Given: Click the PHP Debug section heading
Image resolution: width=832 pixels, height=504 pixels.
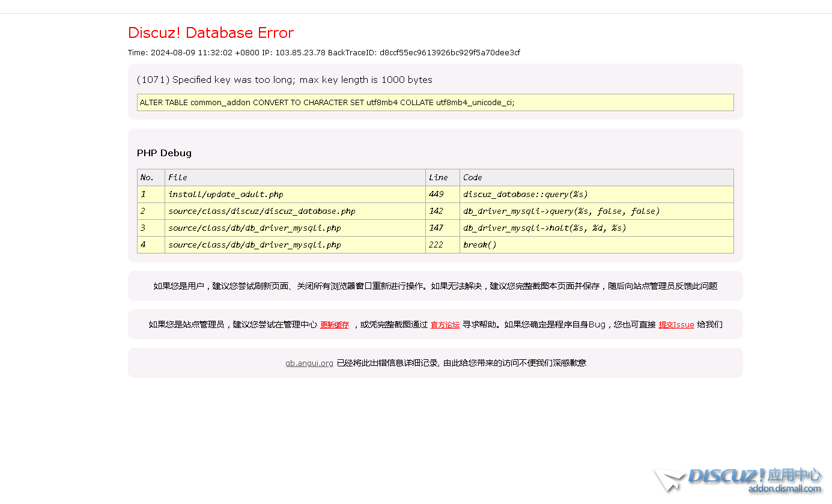Looking at the screenshot, I should (164, 153).
